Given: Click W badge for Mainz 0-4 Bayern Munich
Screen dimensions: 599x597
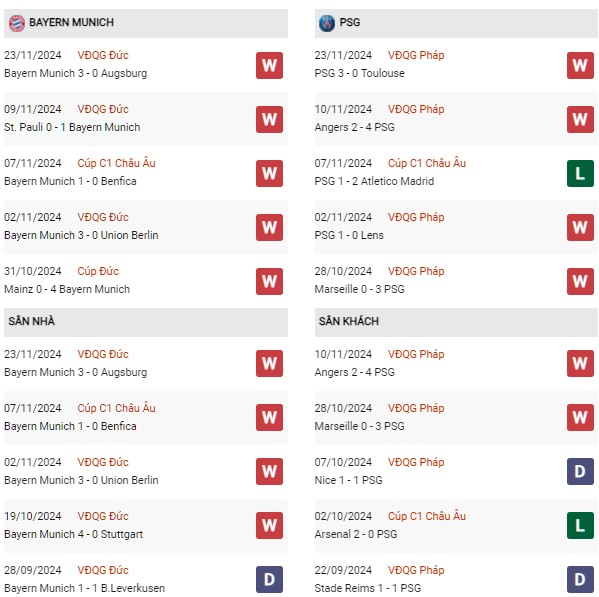Looking at the screenshot, I should click(x=269, y=282).
